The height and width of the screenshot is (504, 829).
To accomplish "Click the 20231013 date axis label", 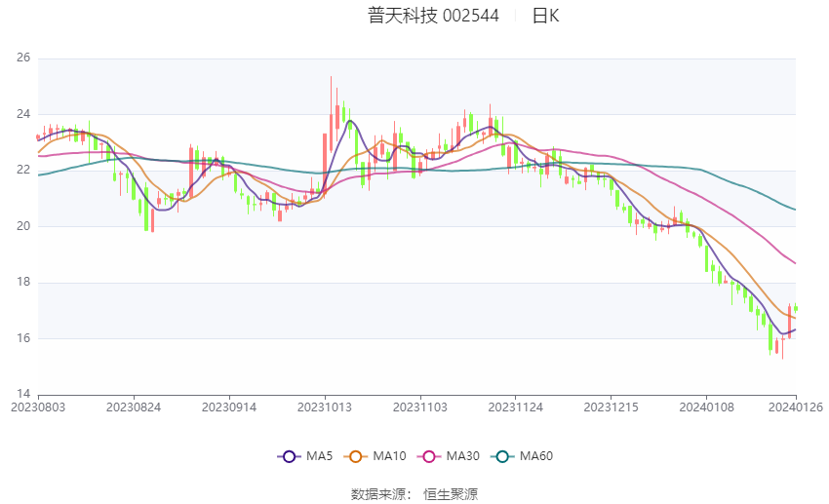I will (325, 407).
